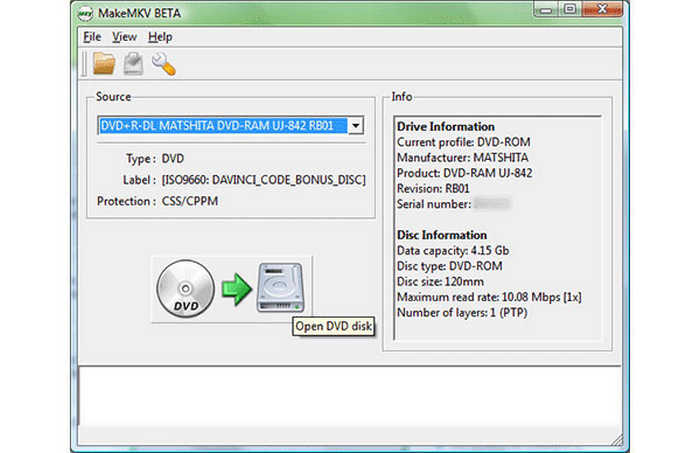
Task: Open files via the folder toolbar icon
Action: 104,63
